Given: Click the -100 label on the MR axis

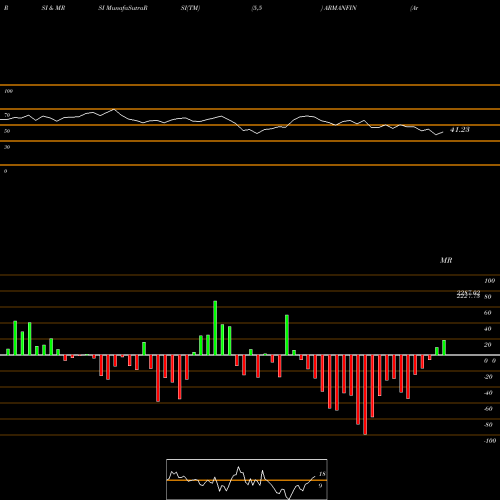Looking at the screenshot, I should tap(490, 441).
